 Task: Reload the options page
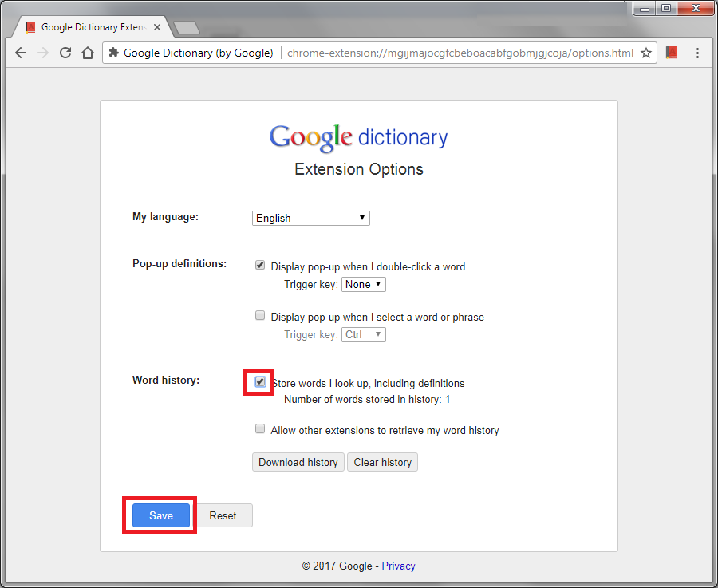point(65,53)
